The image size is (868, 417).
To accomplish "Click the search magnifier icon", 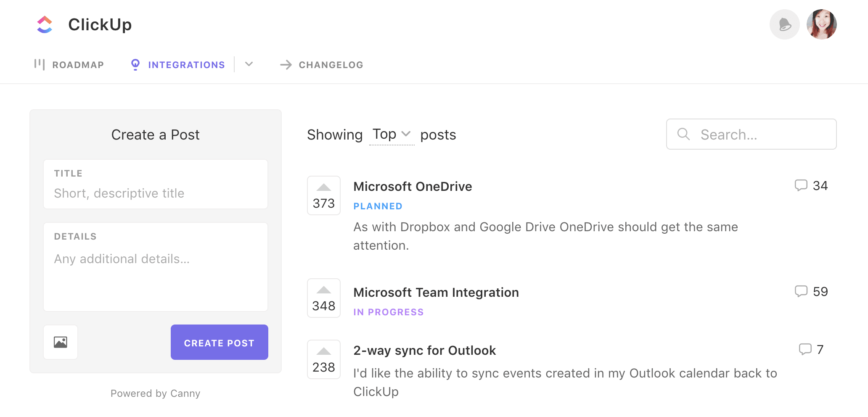I will point(684,134).
